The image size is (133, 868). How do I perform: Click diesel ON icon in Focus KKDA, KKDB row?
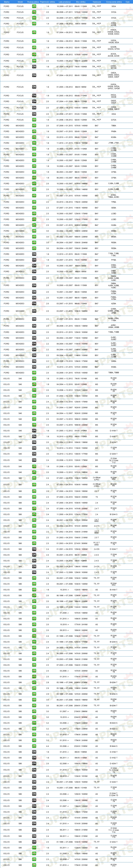(x=34, y=96)
